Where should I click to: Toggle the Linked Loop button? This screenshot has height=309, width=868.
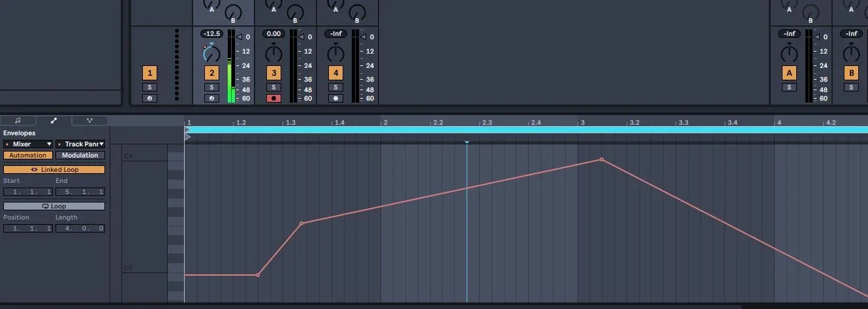54,169
